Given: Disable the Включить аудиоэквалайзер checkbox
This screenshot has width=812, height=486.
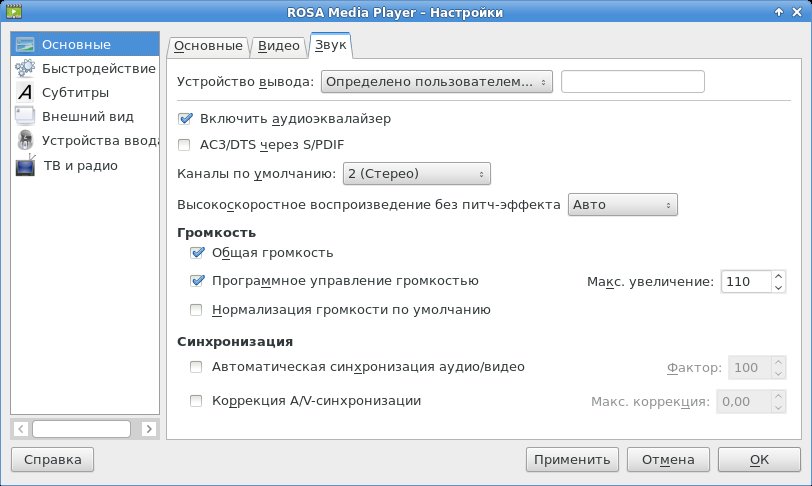Looking at the screenshot, I should (185, 119).
